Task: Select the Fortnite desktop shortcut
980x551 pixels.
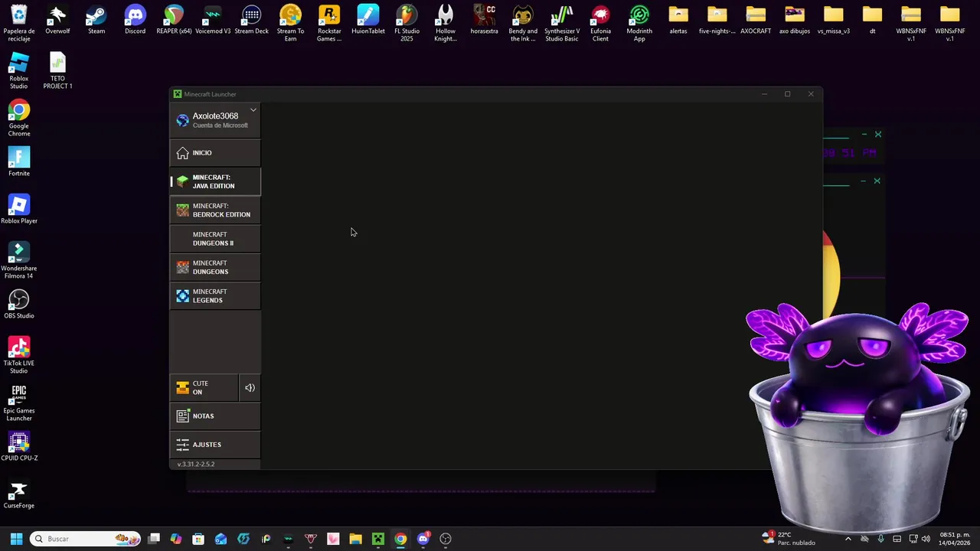Action: [19, 162]
